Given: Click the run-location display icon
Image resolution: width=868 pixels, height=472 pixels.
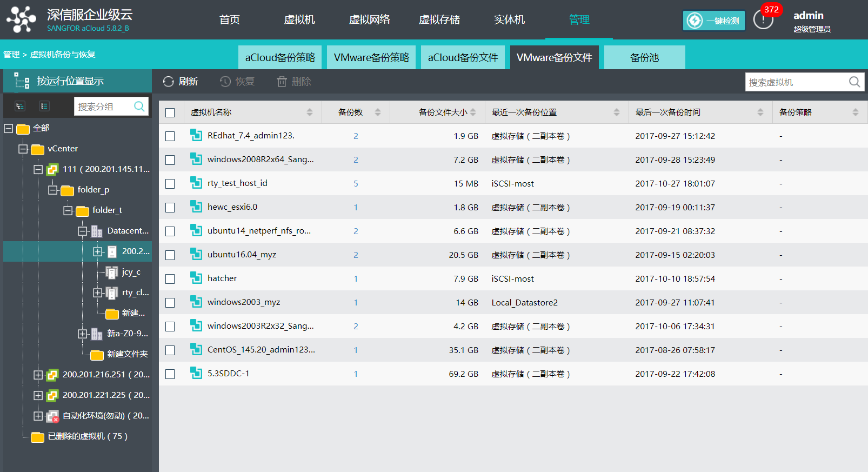Looking at the screenshot, I should tap(22, 81).
